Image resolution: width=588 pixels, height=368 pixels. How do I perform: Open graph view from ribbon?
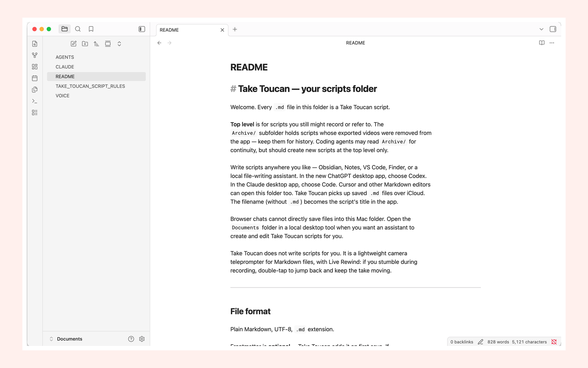[x=35, y=55]
